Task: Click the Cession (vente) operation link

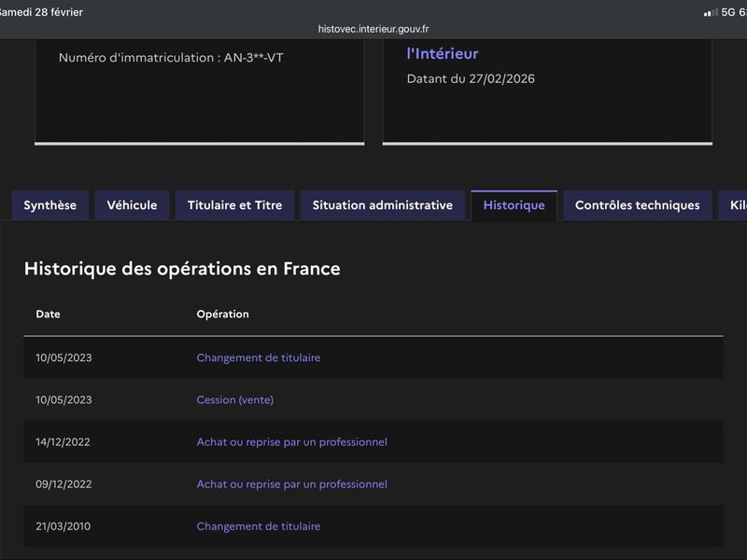Action: 234,399
